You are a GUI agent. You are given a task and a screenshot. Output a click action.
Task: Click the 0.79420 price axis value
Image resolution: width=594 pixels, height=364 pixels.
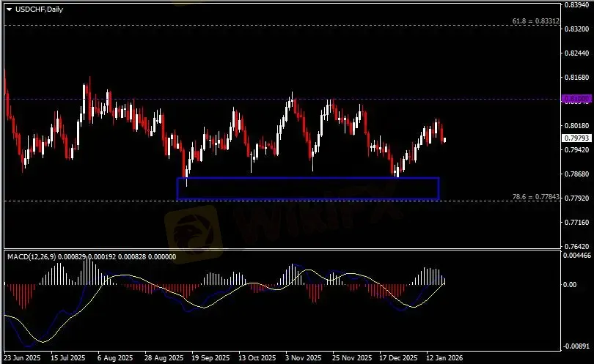tap(576, 150)
